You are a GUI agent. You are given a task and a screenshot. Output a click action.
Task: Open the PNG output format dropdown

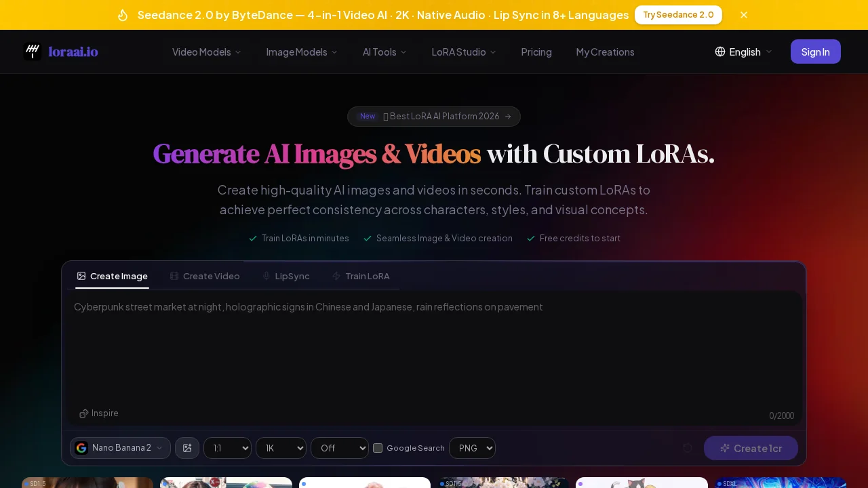472,448
